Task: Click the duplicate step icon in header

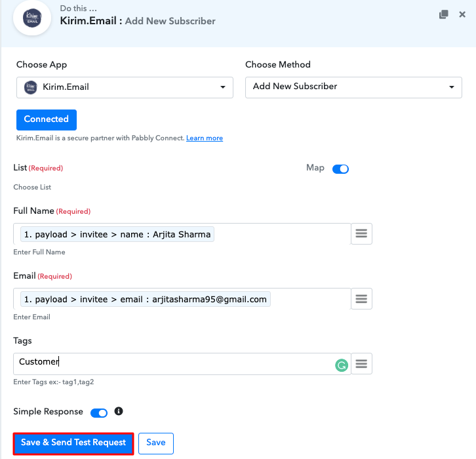Action: (x=443, y=14)
